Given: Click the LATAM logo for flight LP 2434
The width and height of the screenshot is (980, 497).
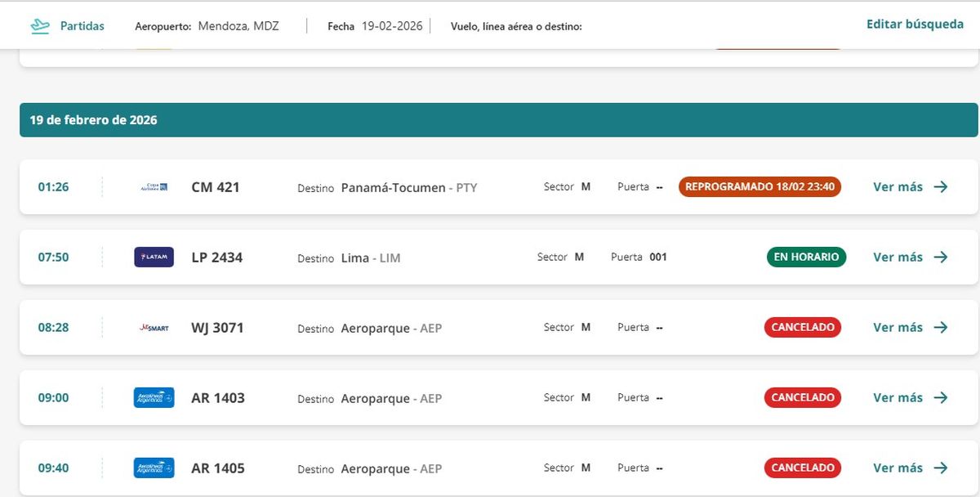Looking at the screenshot, I should [154, 257].
